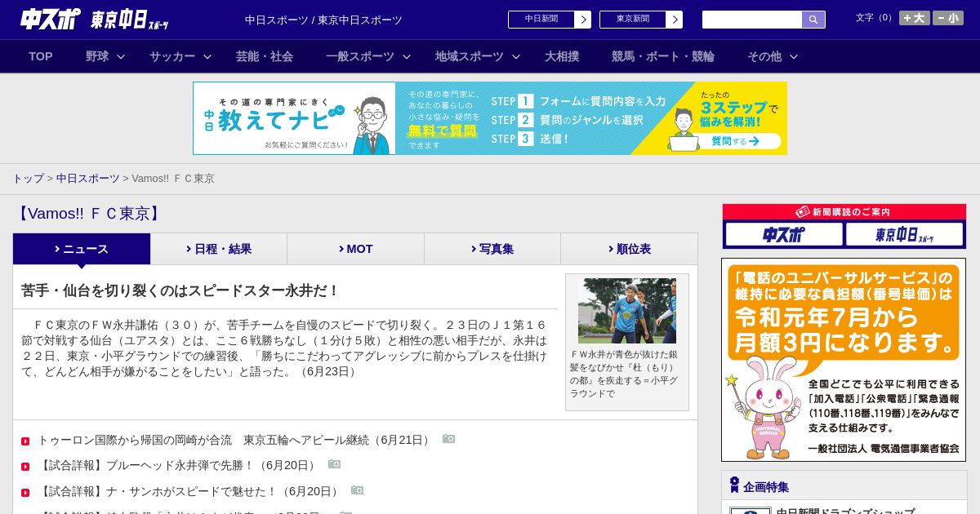The width and height of the screenshot is (980, 514).
Task: Click the ユニバーサルサービス sidebar advertisement
Action: tap(844, 360)
